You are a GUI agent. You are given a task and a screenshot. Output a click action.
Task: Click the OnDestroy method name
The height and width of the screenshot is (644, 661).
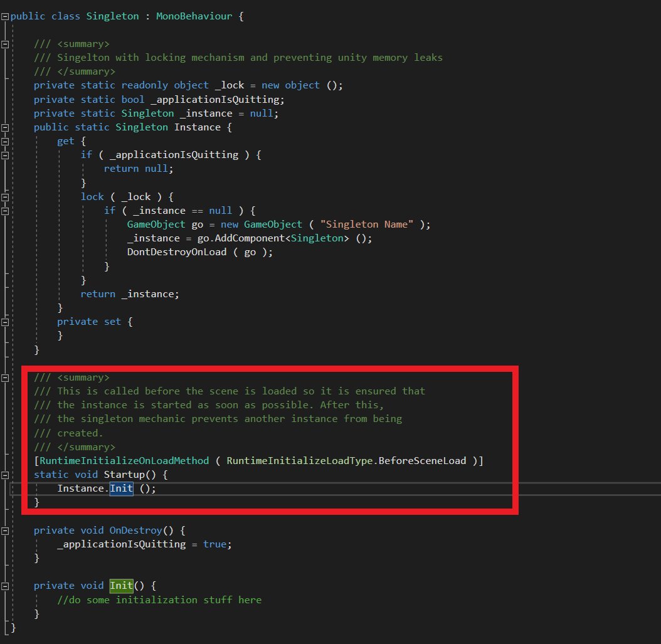[x=135, y=531]
